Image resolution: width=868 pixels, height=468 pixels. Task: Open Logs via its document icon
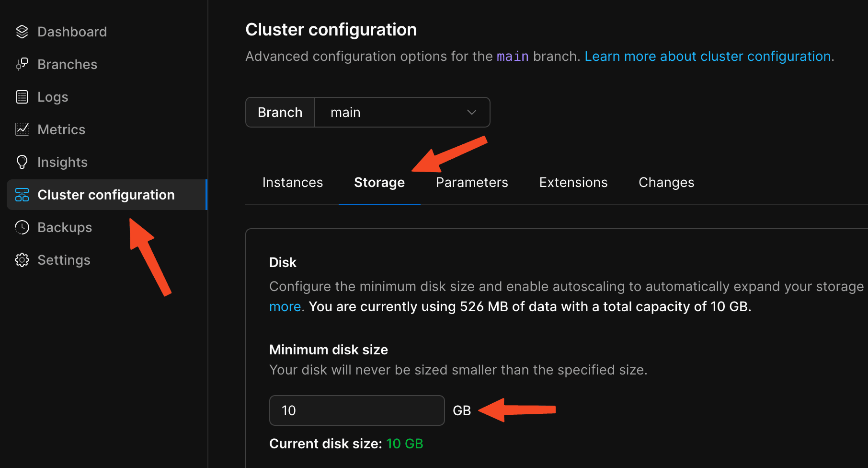click(22, 96)
